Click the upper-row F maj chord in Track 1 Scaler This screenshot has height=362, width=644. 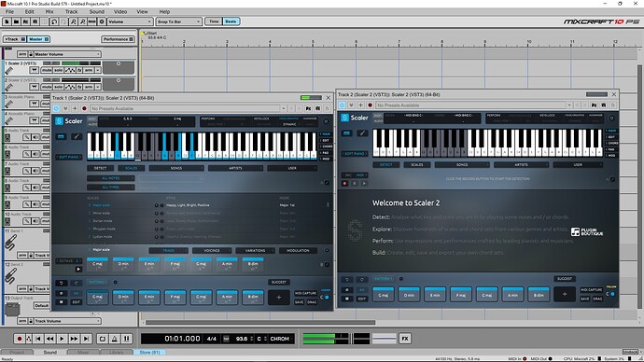point(175,265)
